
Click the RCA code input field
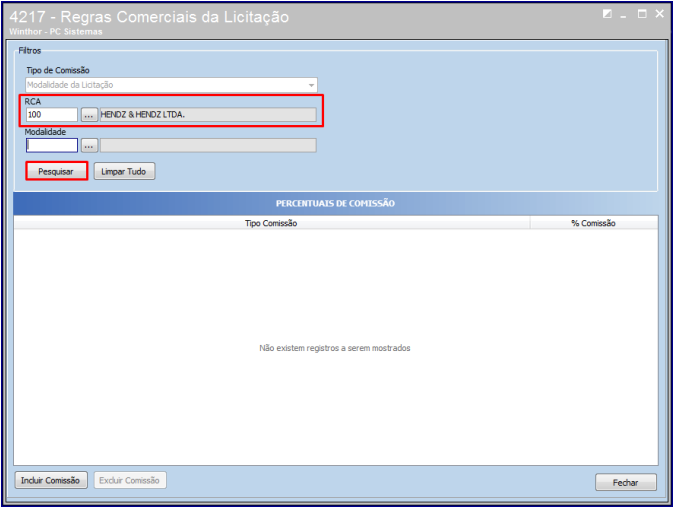tap(52, 115)
